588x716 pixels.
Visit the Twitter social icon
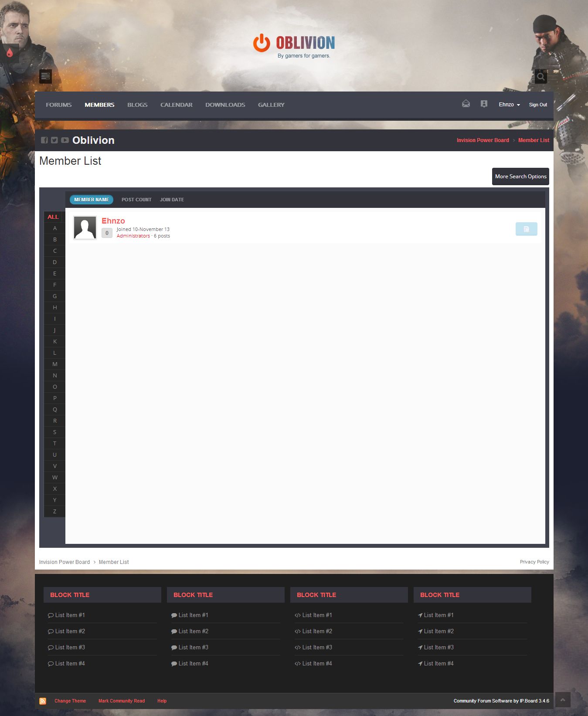pyautogui.click(x=54, y=140)
